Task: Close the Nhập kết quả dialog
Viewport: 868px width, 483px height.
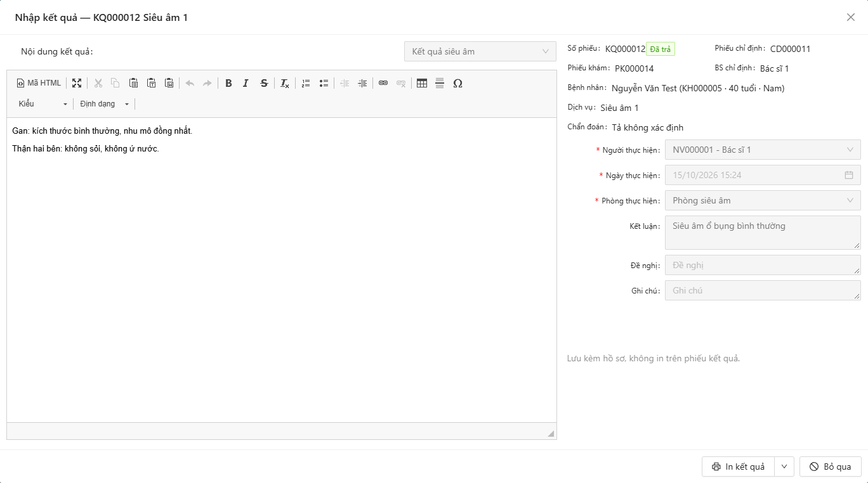Action: pyautogui.click(x=851, y=17)
